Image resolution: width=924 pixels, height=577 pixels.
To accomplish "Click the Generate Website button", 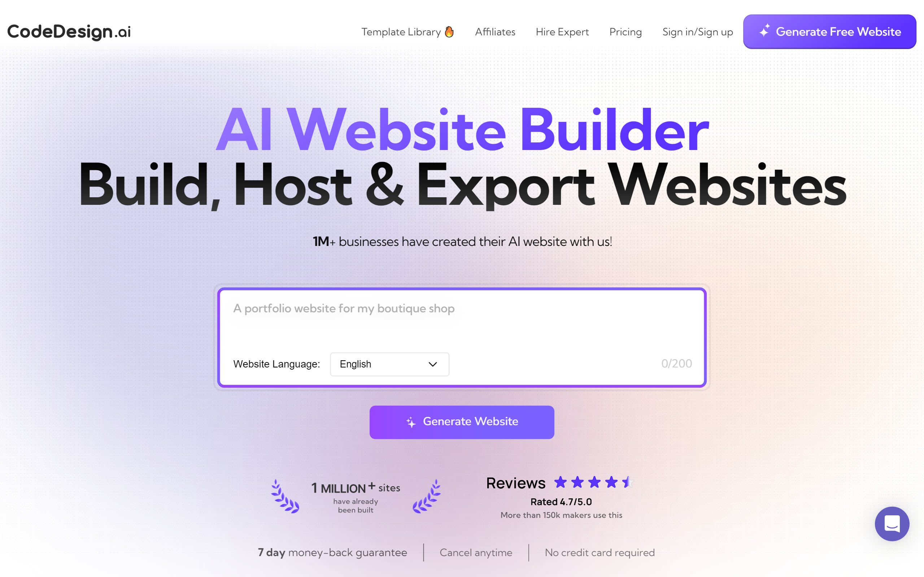I will tap(462, 422).
